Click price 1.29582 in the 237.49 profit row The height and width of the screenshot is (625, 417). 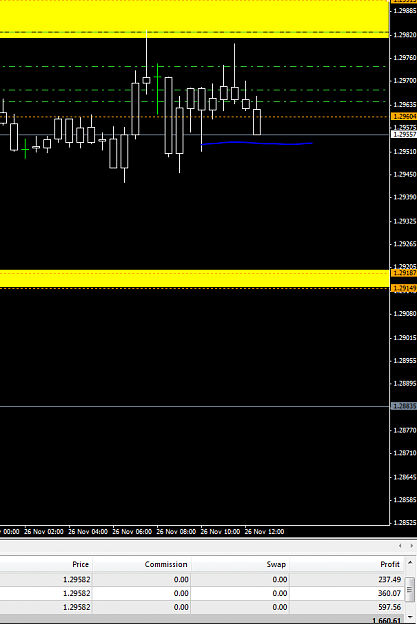point(77,579)
